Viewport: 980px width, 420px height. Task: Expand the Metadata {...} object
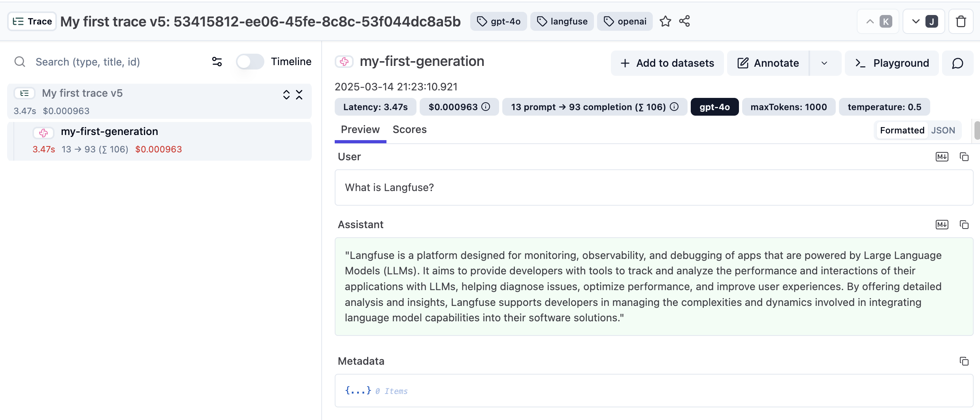pos(358,390)
